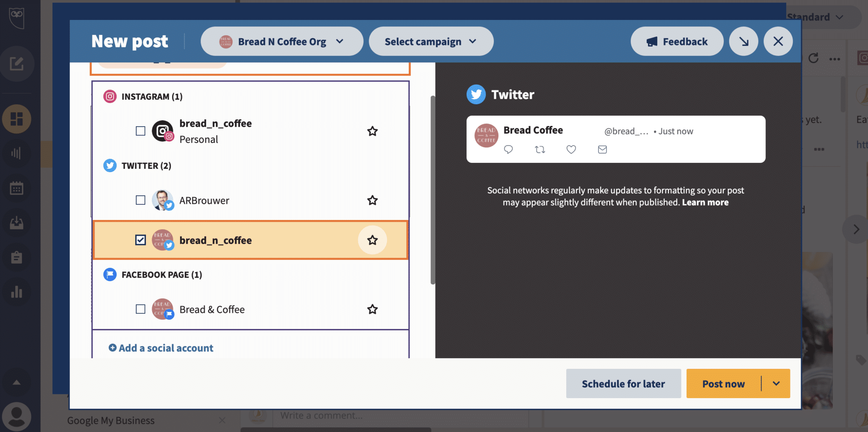Click the retweet icon in the preview
868x432 pixels.
(x=540, y=149)
